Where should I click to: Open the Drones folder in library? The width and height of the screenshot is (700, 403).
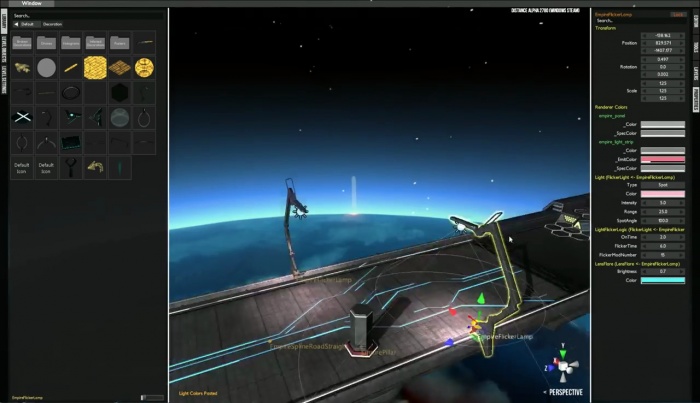(x=46, y=43)
